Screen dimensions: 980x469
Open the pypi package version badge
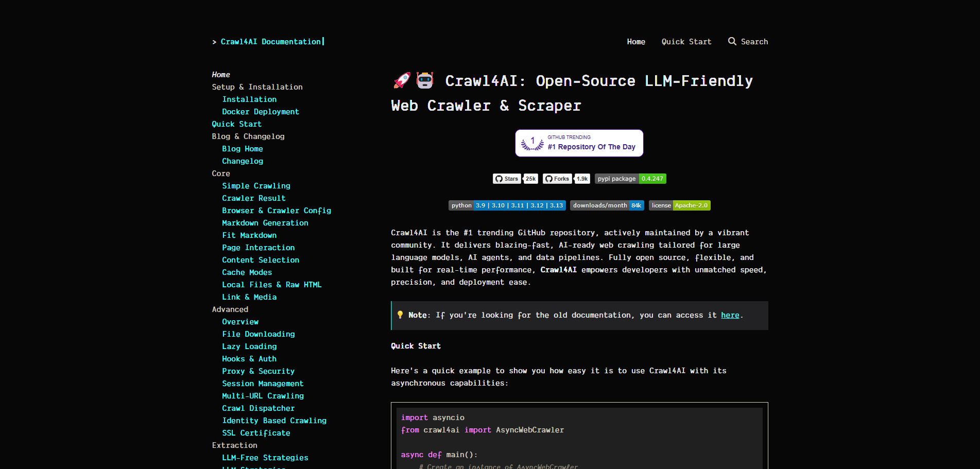(x=630, y=179)
